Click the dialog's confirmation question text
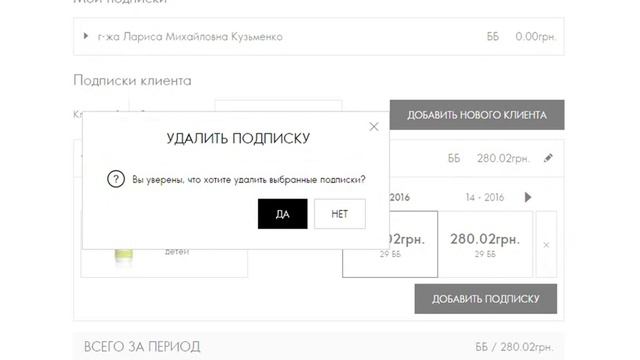 [249, 180]
